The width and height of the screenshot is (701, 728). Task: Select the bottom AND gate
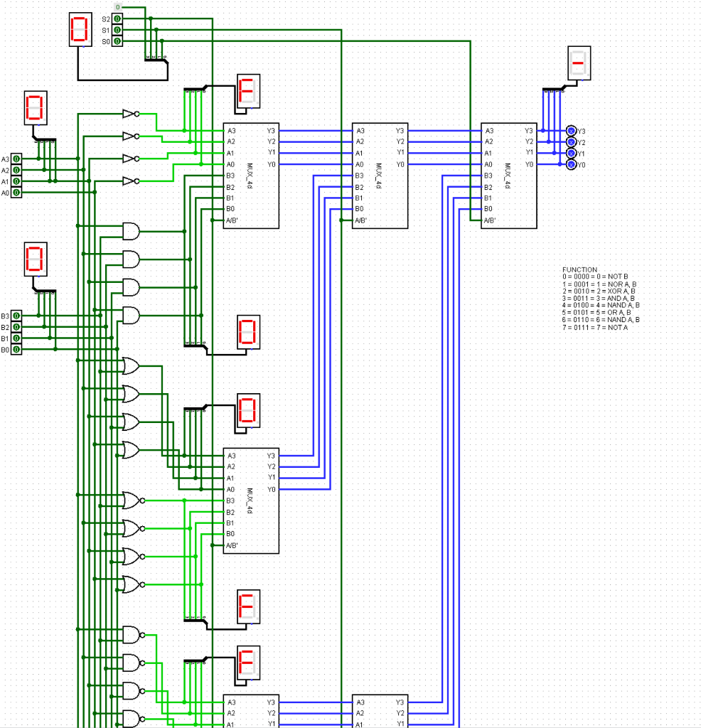[131, 315]
